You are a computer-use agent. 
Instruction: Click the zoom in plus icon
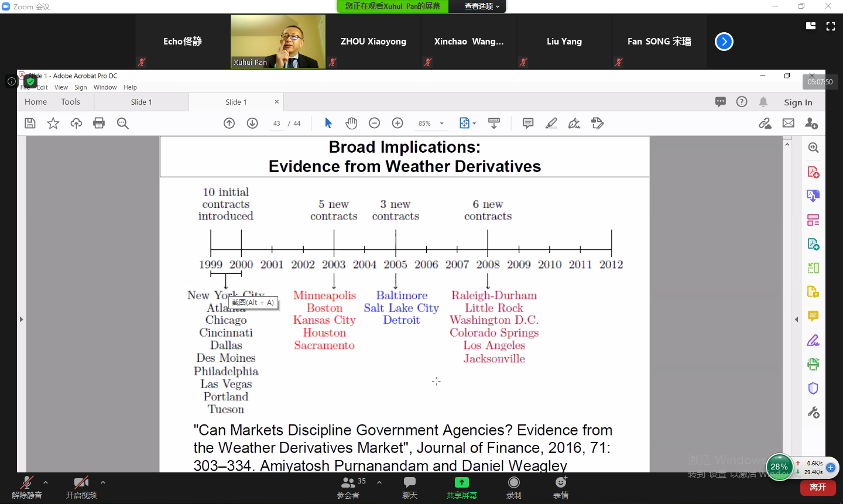(397, 124)
